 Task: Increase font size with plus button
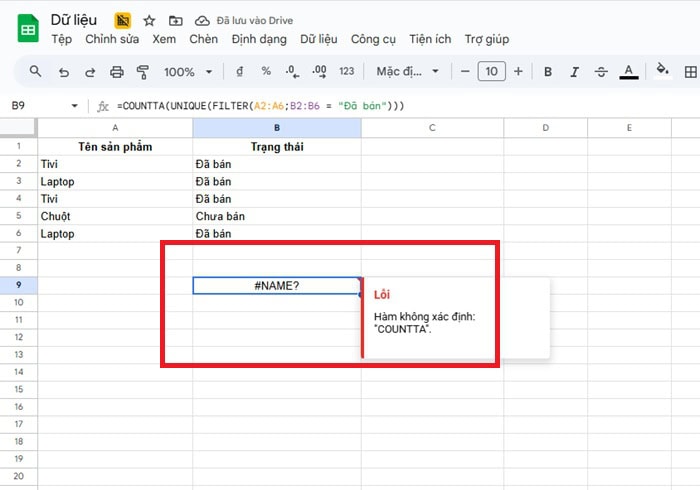coord(518,71)
